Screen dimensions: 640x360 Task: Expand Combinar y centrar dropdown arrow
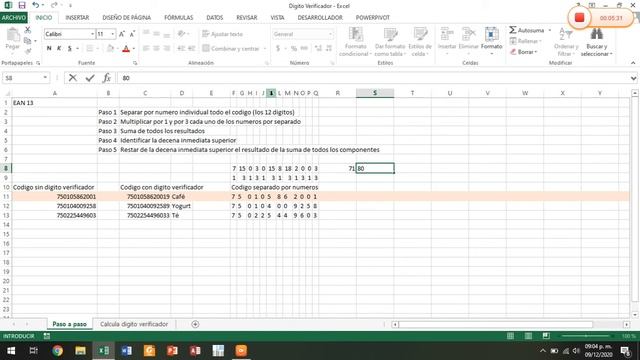click(265, 49)
